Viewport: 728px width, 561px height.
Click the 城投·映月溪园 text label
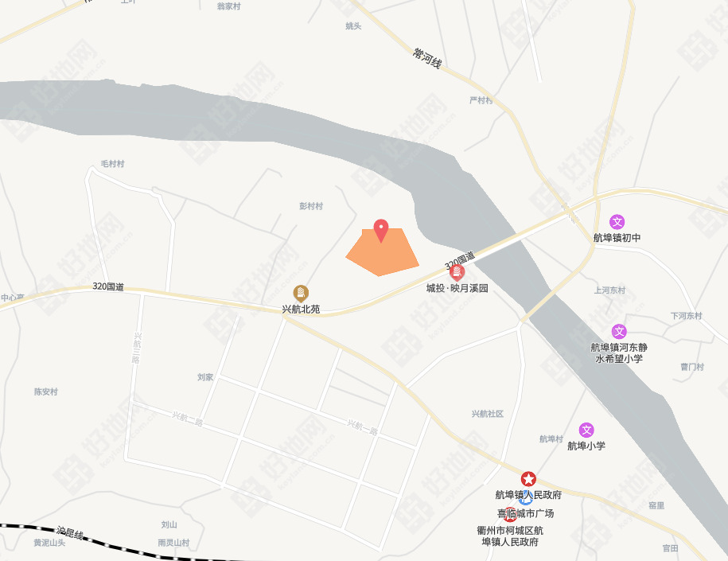click(457, 288)
